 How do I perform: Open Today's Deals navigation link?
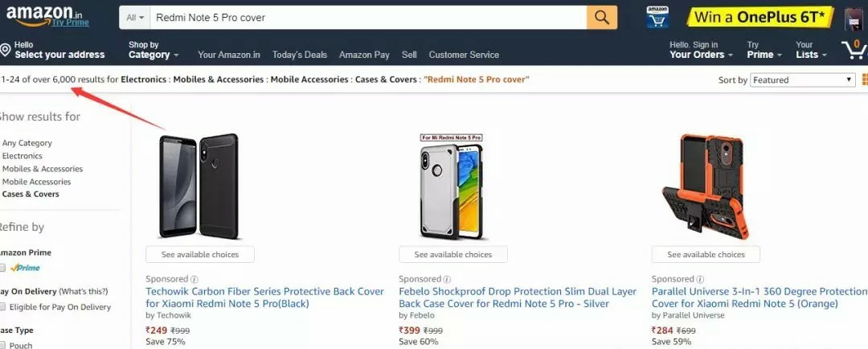[300, 55]
